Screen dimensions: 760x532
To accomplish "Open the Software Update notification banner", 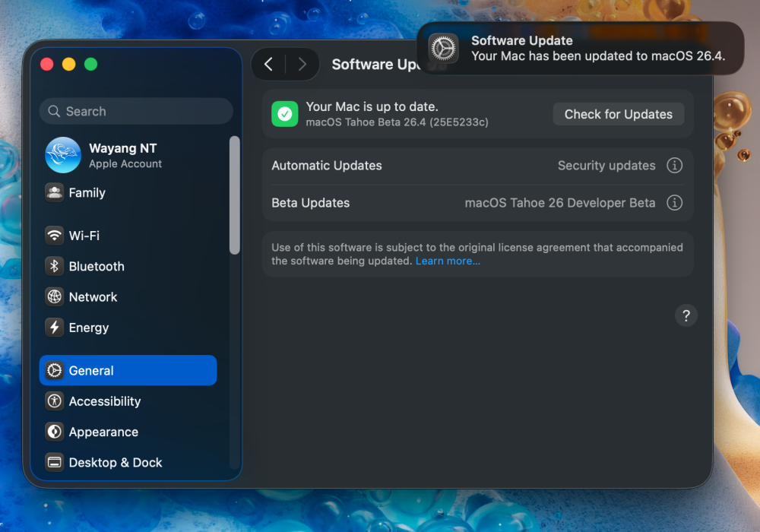I will click(x=580, y=48).
